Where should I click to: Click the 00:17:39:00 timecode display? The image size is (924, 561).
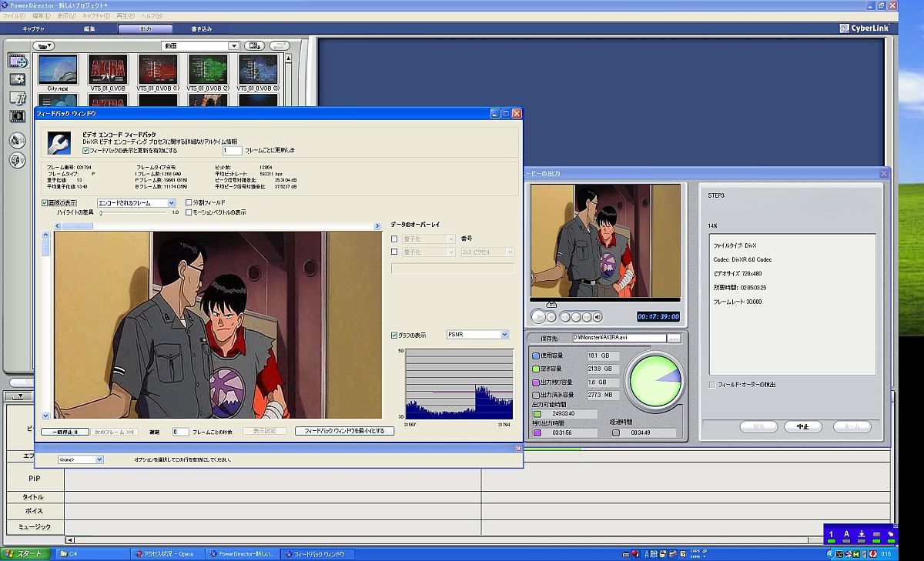[658, 317]
